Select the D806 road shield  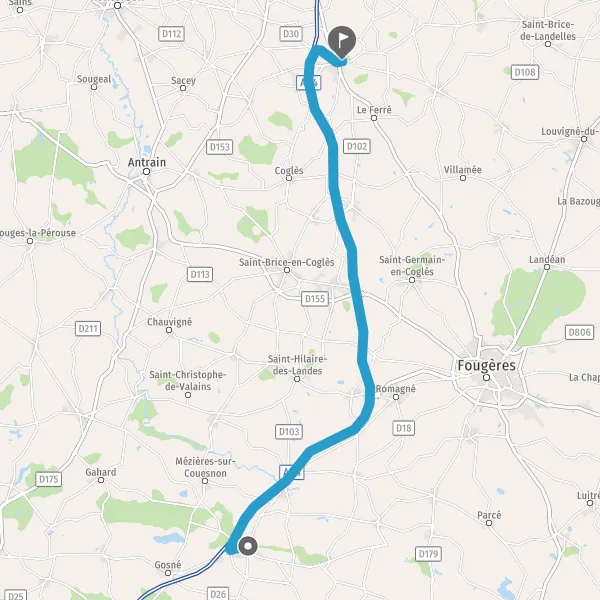click(579, 332)
